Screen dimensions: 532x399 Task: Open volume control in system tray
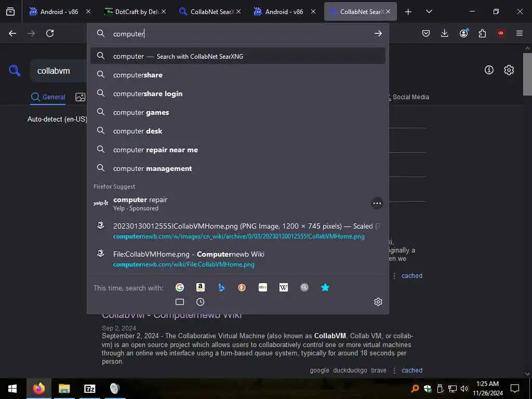point(464,389)
